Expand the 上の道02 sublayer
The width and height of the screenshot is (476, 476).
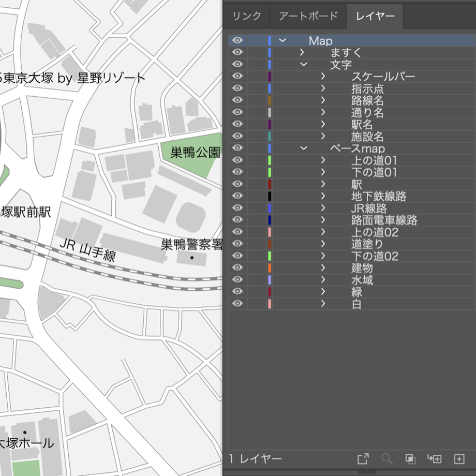pyautogui.click(x=323, y=232)
